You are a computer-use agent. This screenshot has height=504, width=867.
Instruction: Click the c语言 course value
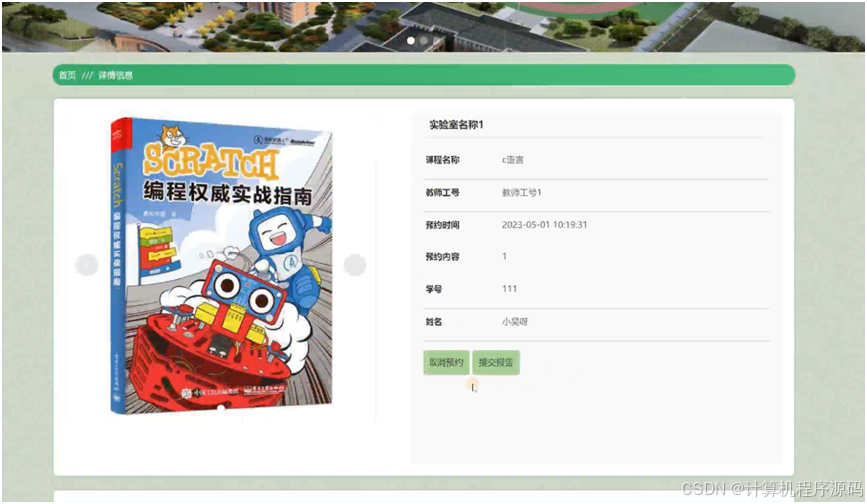pos(513,160)
